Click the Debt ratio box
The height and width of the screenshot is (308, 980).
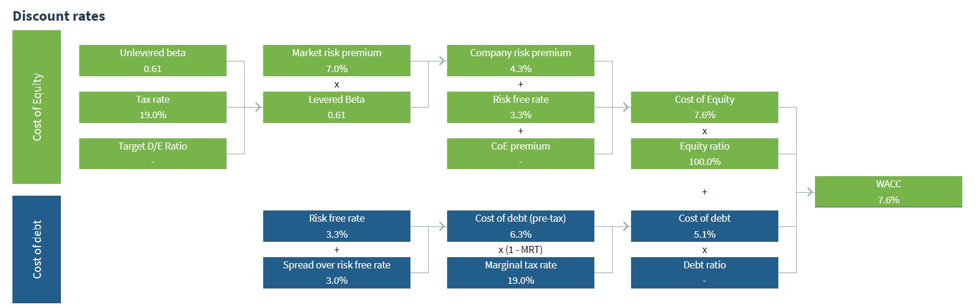point(704,273)
